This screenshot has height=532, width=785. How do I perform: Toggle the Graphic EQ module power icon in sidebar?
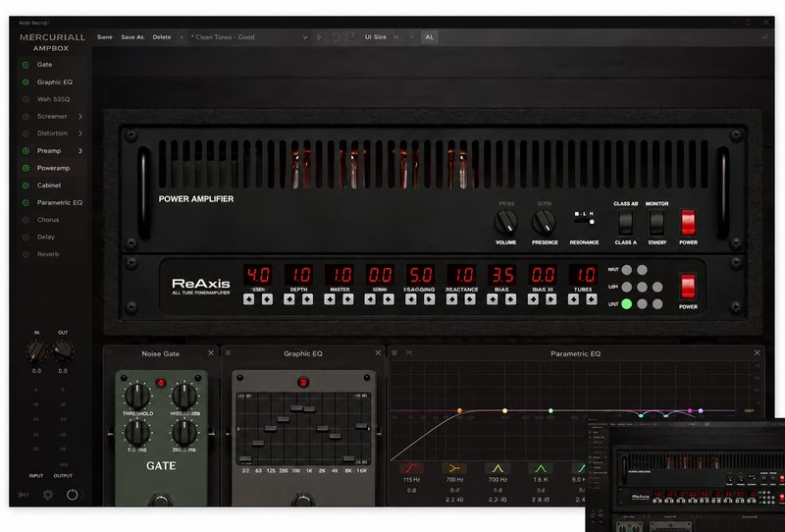pyautogui.click(x=26, y=82)
